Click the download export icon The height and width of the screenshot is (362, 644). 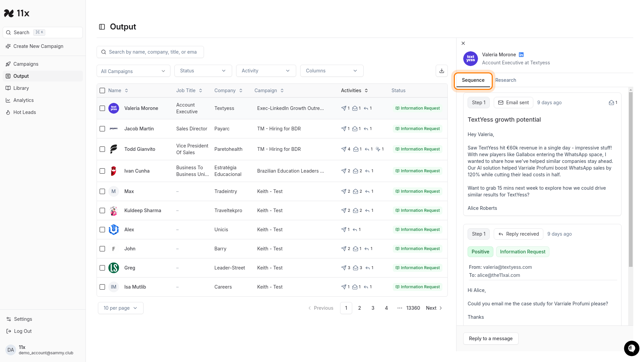(x=442, y=71)
